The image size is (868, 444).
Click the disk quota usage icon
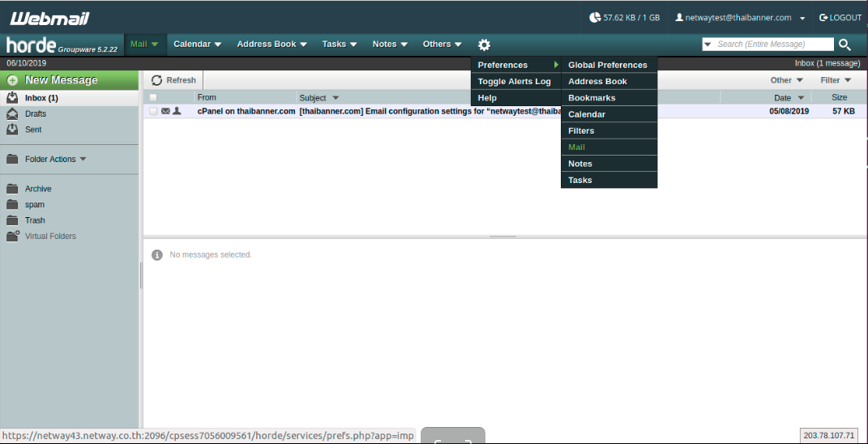[595, 17]
